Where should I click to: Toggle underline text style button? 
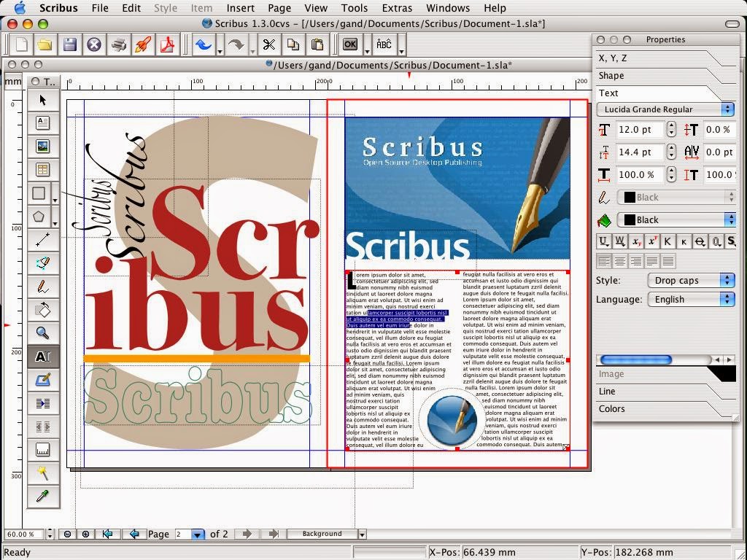(603, 241)
